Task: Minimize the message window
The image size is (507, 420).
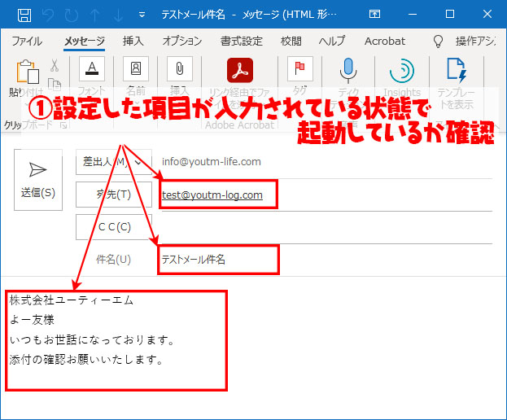Action: [x=413, y=14]
